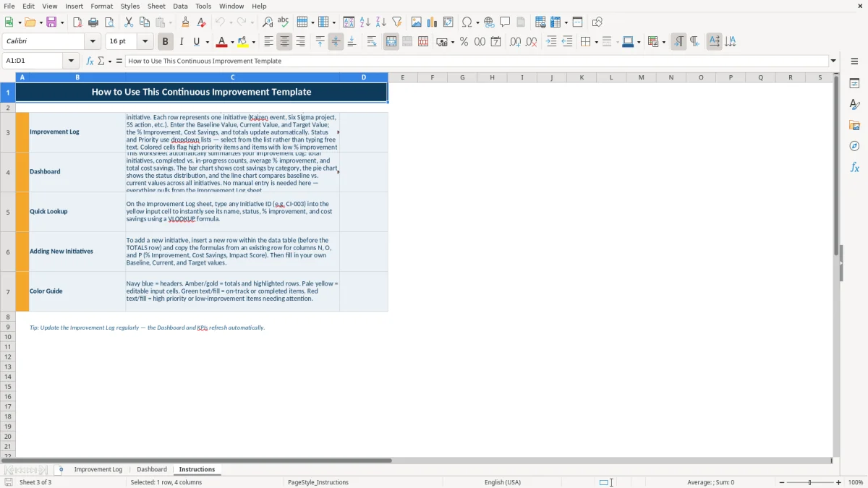Open the Font Color dropdown arrow

point(232,42)
